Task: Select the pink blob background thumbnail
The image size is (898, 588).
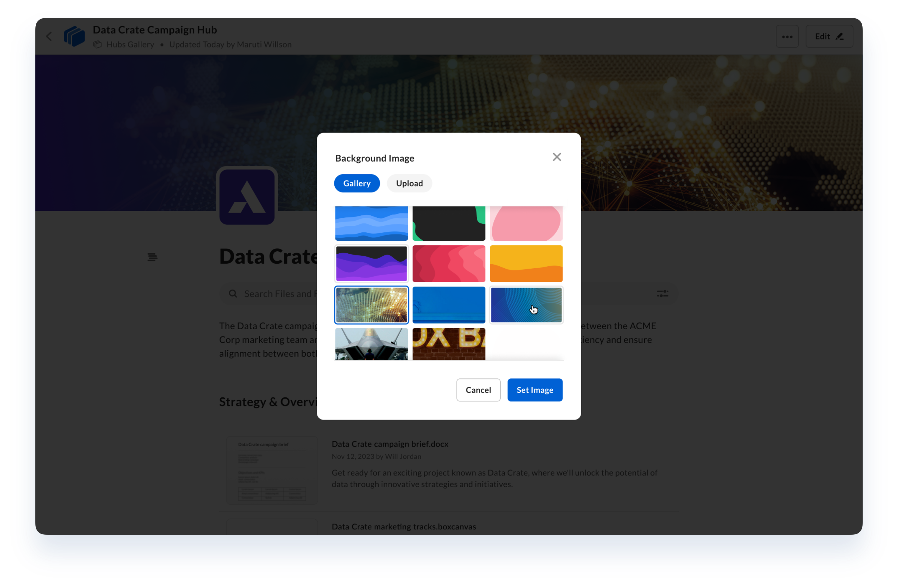Action: pos(526,223)
